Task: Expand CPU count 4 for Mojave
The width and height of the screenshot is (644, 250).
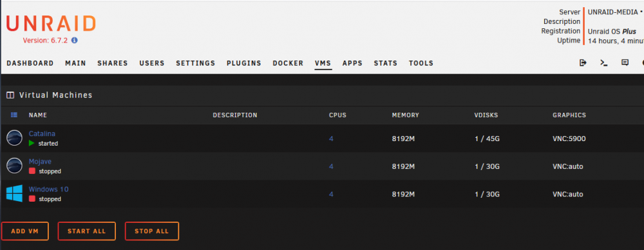Action: [x=331, y=166]
